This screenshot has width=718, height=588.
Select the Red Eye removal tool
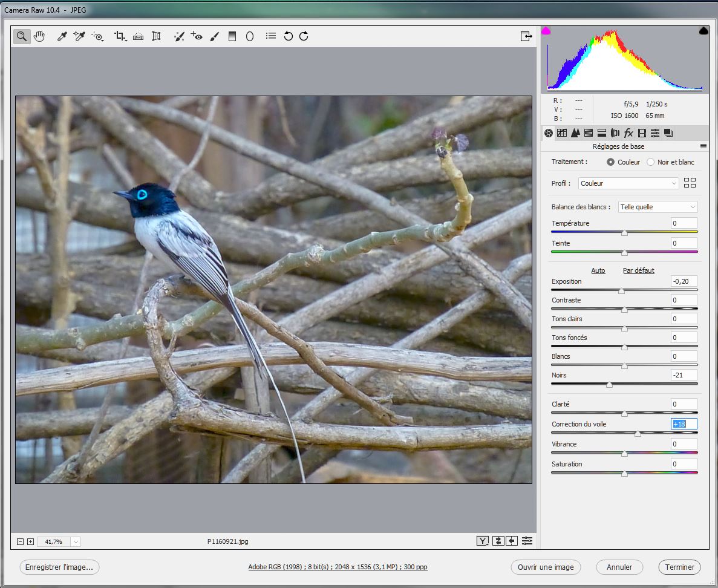[x=196, y=36]
